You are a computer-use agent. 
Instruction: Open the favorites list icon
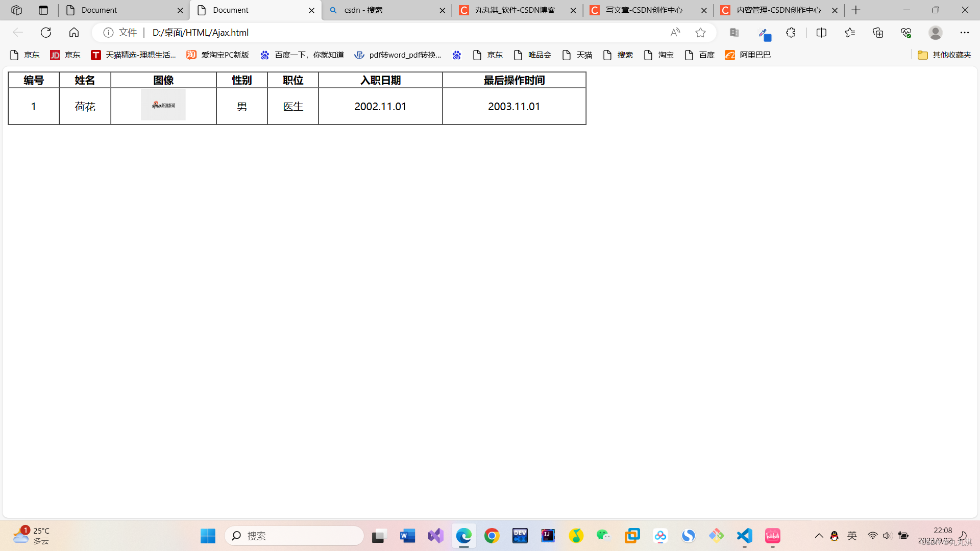click(850, 33)
